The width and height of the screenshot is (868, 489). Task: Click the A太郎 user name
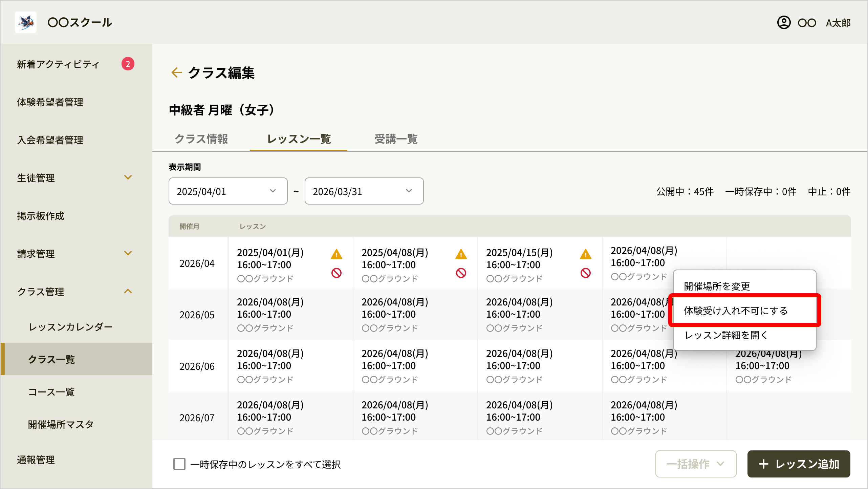coord(838,23)
